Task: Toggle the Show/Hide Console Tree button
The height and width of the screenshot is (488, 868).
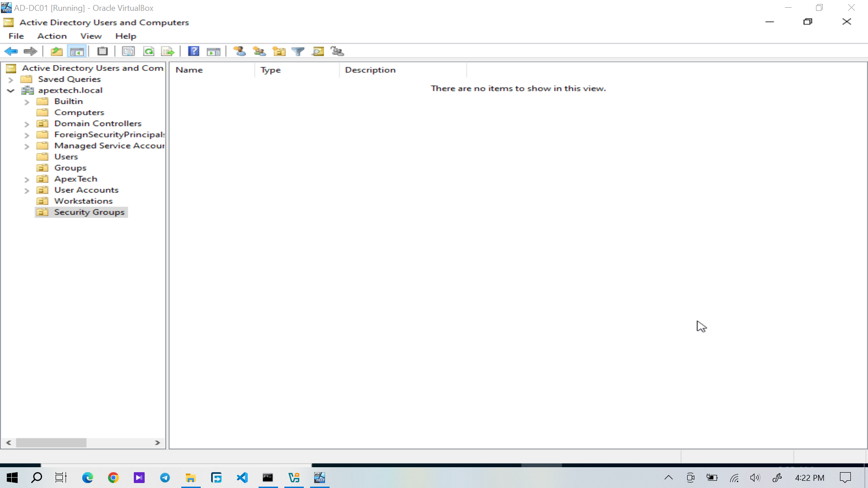Action: coord(77,52)
